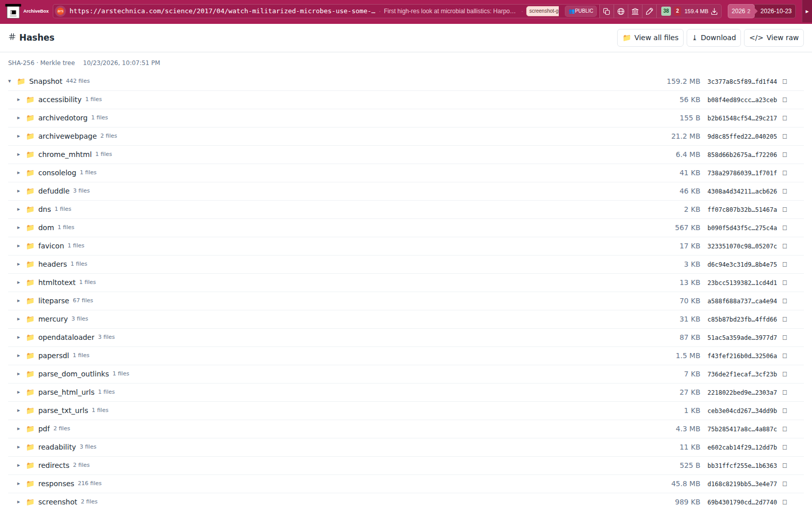Viewport: 812px width, 508px height.
Task: Collapse the Snapshot root tree
Action: [10, 81]
